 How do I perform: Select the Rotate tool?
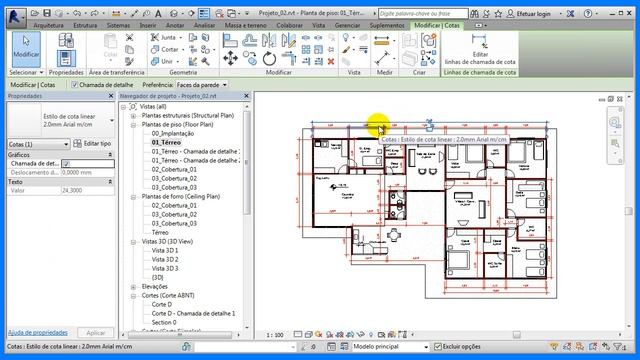tap(269, 58)
